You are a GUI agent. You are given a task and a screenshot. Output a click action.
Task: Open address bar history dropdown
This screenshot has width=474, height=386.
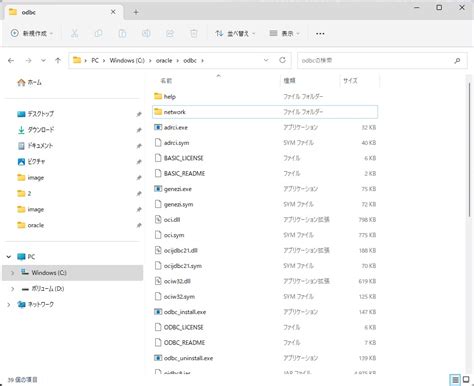click(x=266, y=60)
